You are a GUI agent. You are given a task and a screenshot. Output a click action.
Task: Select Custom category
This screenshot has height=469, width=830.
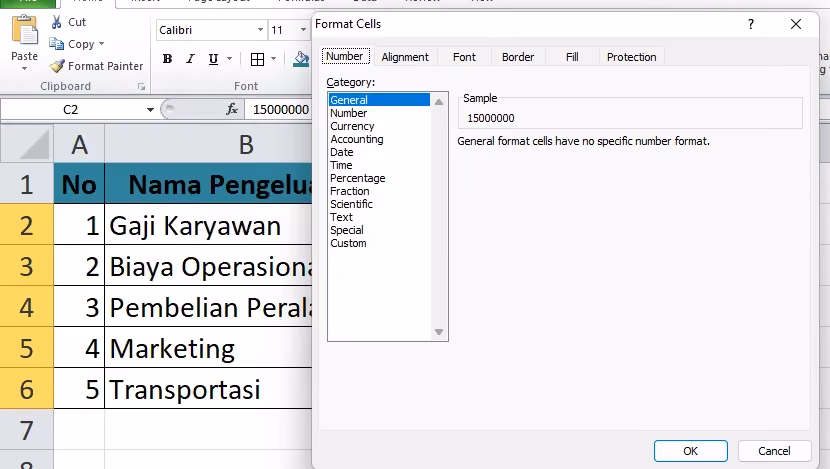pos(379,243)
